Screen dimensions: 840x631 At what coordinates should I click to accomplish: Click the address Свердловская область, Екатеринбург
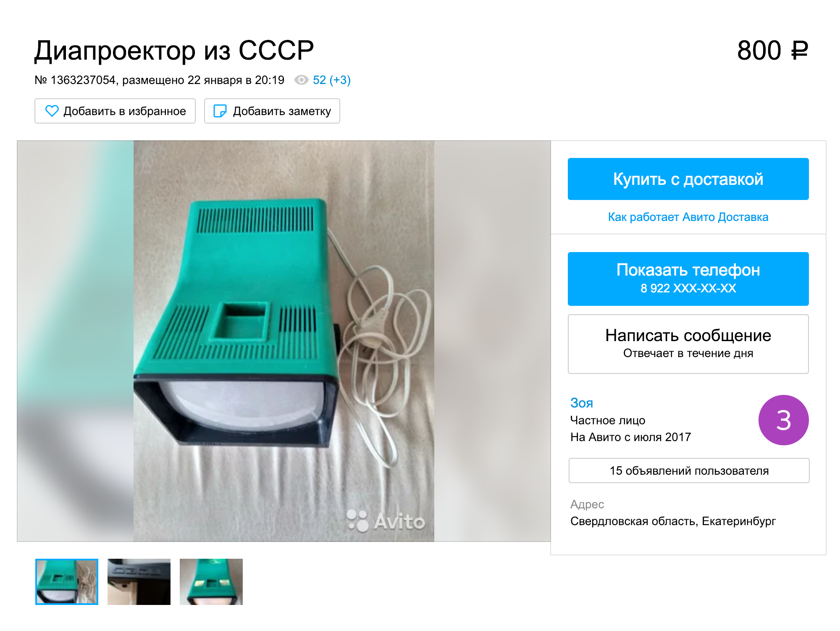click(673, 521)
